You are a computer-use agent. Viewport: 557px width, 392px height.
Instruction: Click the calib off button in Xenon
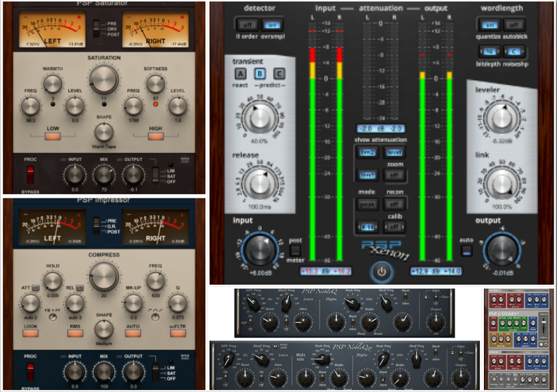tap(394, 227)
